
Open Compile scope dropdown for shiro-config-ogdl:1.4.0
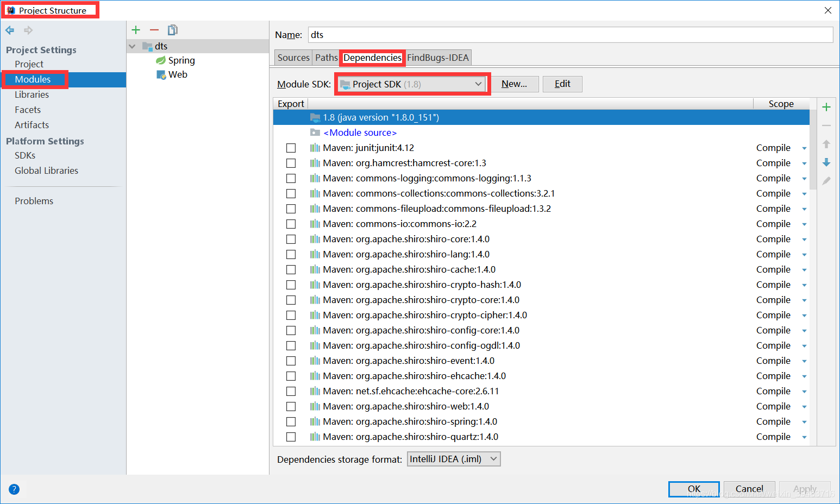(x=804, y=346)
